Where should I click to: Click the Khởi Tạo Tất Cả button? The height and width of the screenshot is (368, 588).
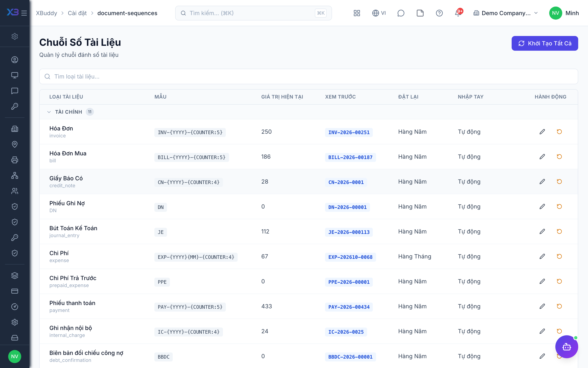click(x=545, y=43)
